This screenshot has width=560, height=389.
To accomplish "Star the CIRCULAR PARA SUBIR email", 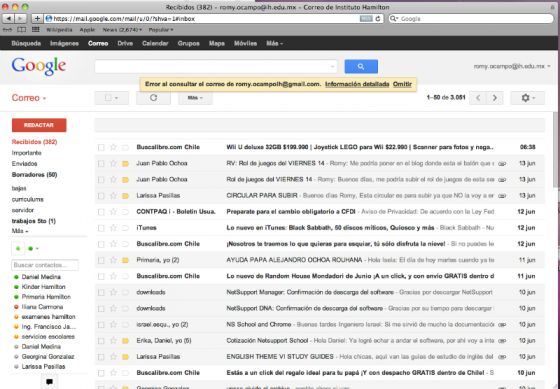I will click(x=113, y=196).
